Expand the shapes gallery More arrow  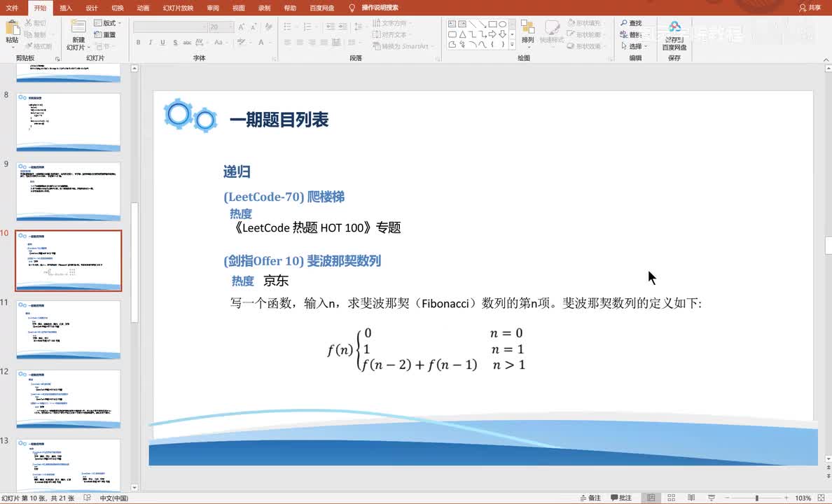point(512,45)
